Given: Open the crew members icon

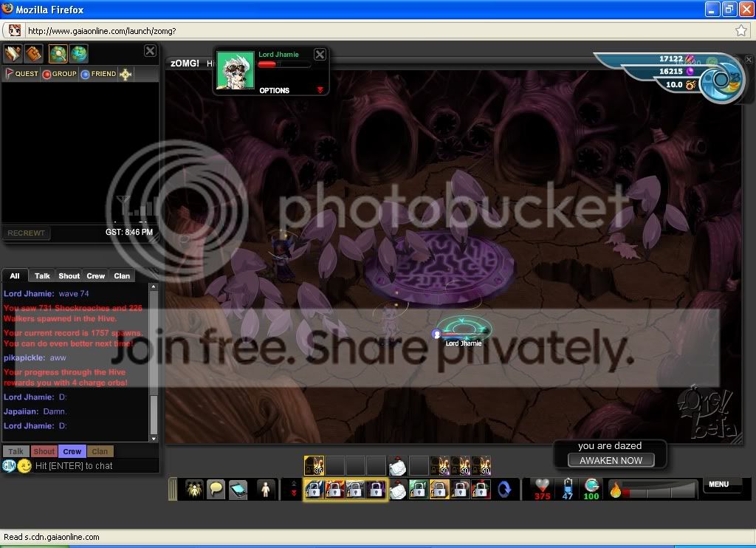Looking at the screenshot, I should [194, 490].
